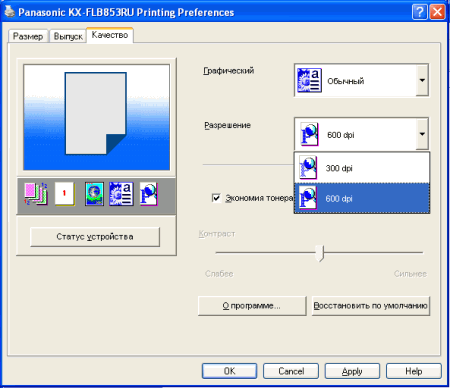
Task: Choose 300 dpi from resolution list
Action: [362, 168]
